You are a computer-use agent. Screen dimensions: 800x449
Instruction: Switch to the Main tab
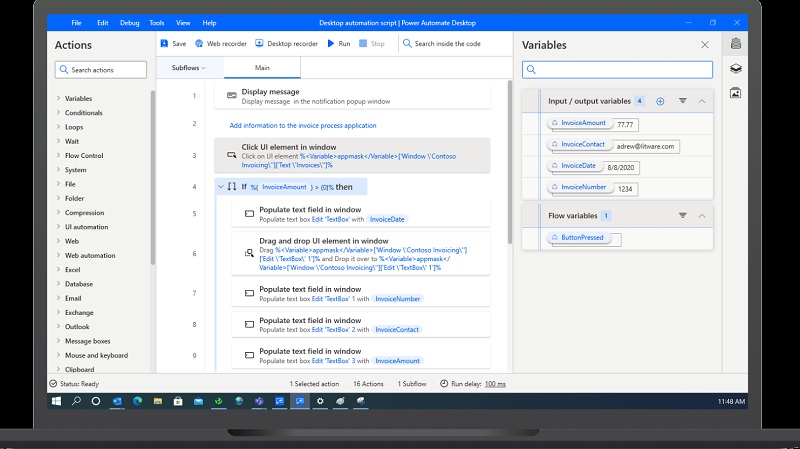pyautogui.click(x=262, y=68)
